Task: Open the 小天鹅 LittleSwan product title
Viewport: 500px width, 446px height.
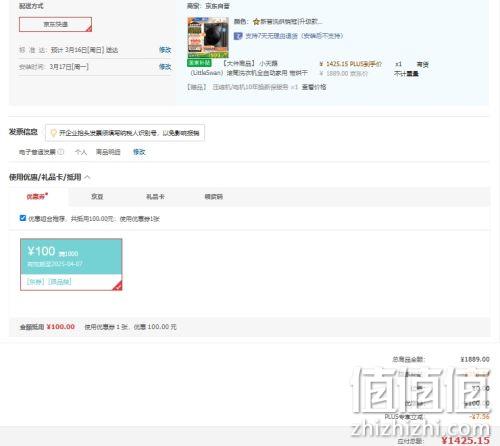Action: (249, 68)
